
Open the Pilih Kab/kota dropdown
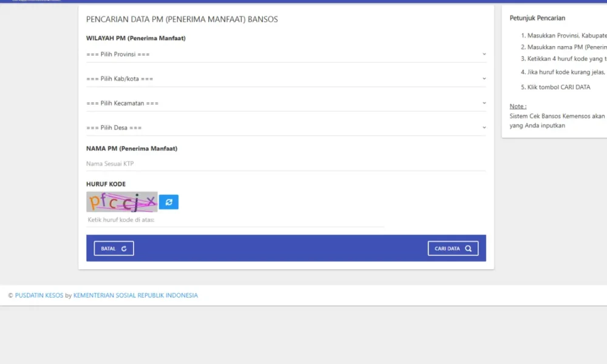coord(286,78)
